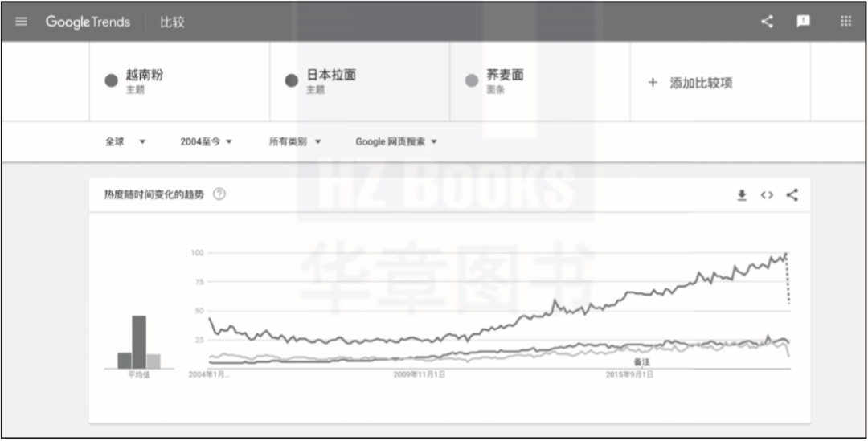Open the 全球 region dropdown
This screenshot has height=441, width=868.
pos(125,141)
